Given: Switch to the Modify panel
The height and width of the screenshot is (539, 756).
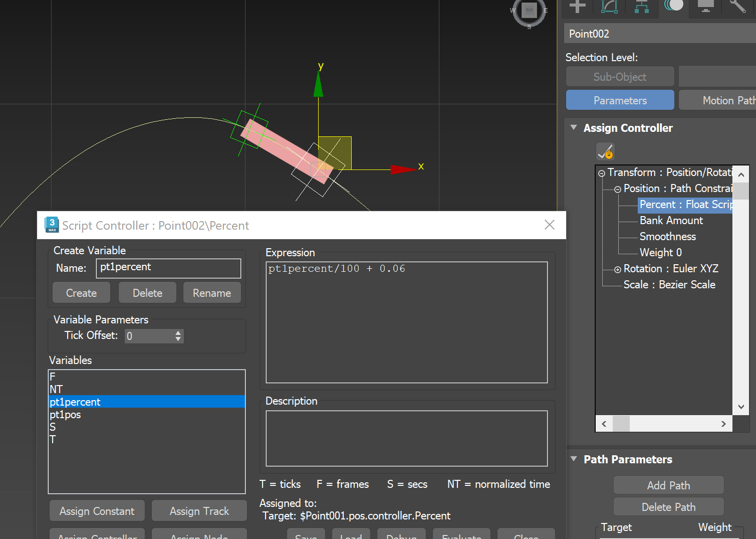Looking at the screenshot, I should point(609,7).
